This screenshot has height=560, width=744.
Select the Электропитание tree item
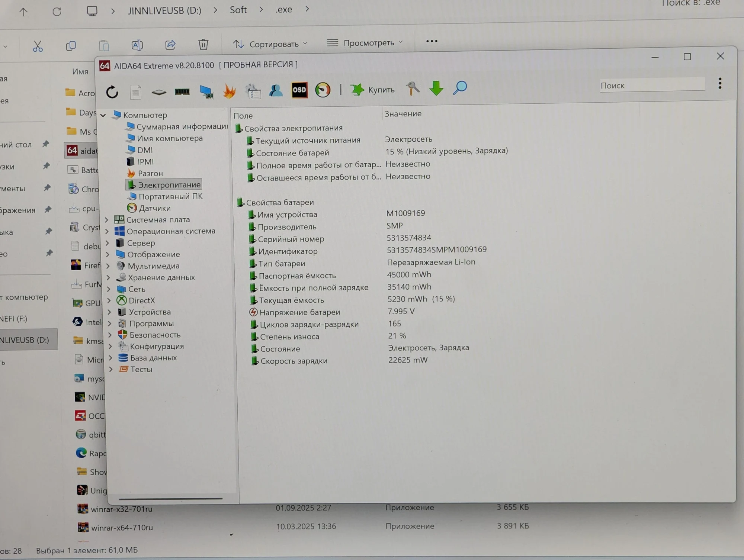point(164,184)
